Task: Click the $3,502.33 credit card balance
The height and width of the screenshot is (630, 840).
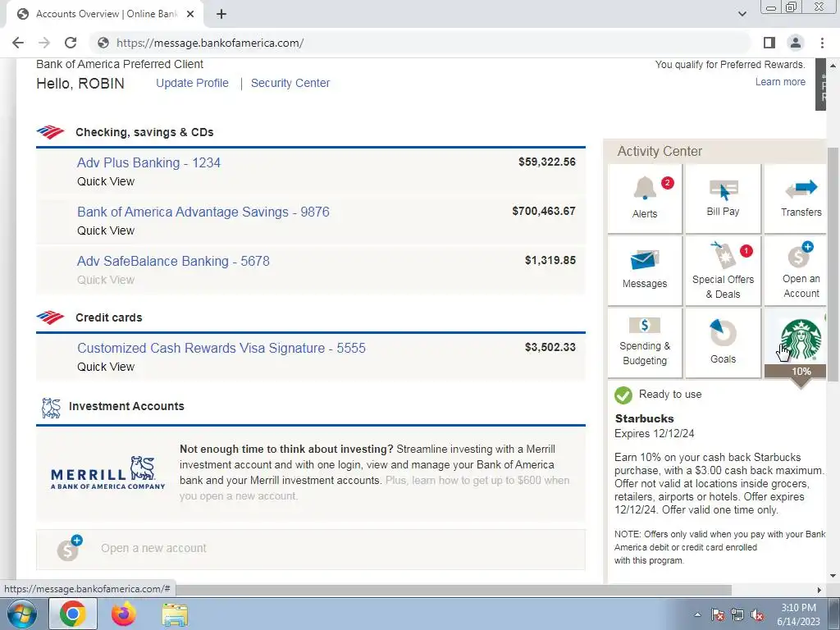Action: pos(550,347)
